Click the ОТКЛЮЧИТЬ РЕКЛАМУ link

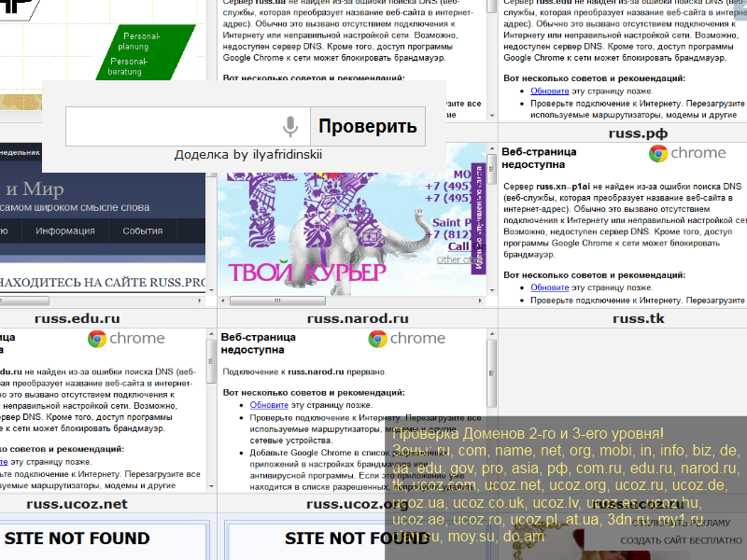tap(681, 523)
